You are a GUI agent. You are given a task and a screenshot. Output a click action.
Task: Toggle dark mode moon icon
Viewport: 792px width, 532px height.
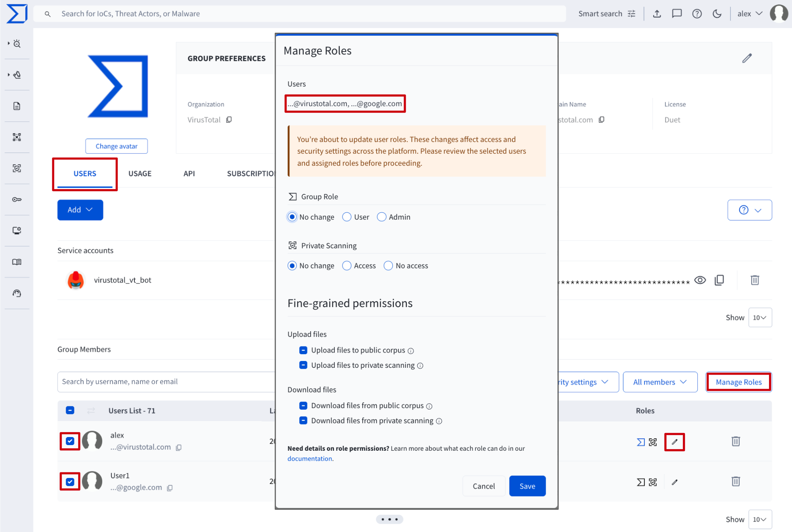(717, 14)
